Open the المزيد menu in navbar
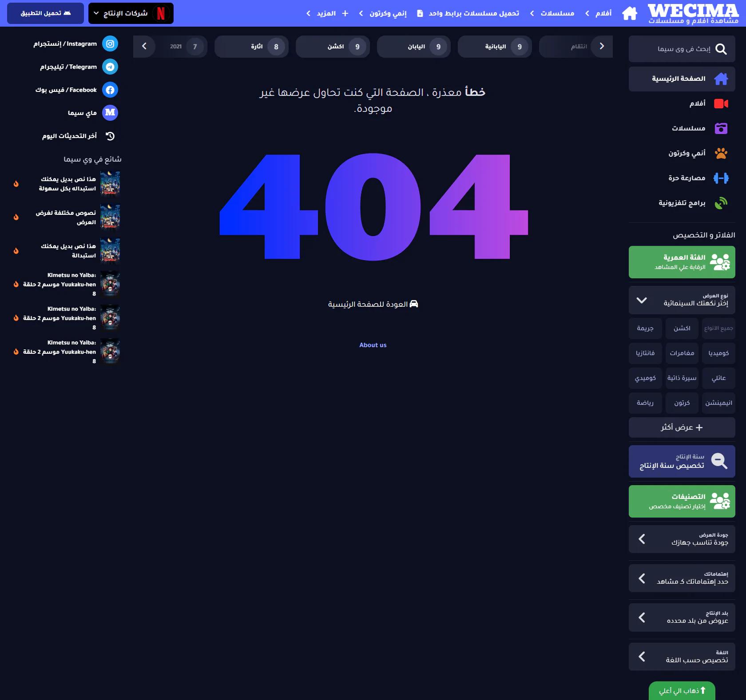This screenshot has height=700, width=746. click(x=326, y=13)
